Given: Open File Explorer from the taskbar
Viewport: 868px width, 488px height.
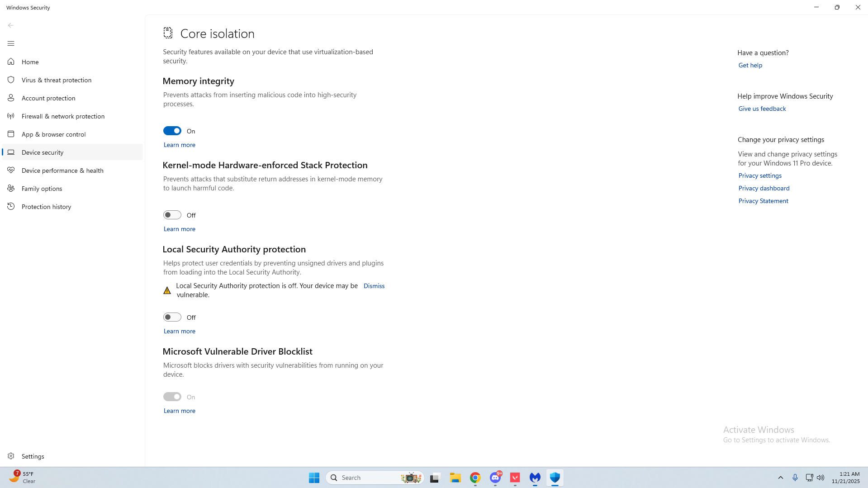Looking at the screenshot, I should click(455, 478).
